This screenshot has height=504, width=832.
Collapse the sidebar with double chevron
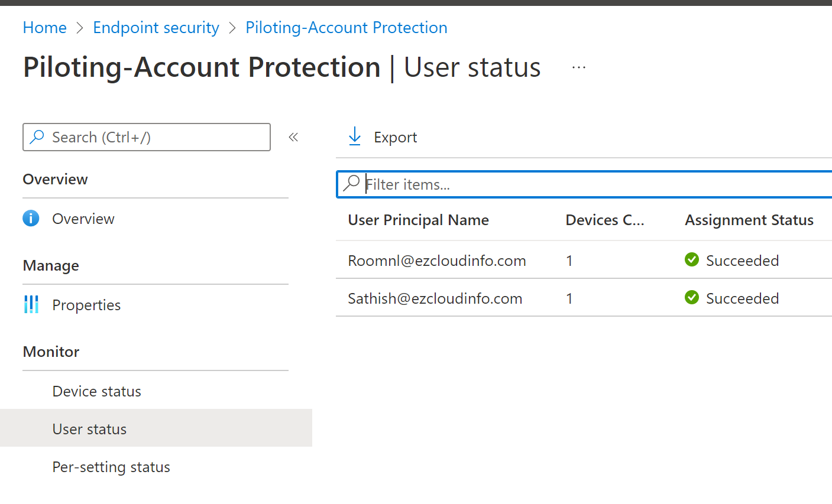(293, 137)
